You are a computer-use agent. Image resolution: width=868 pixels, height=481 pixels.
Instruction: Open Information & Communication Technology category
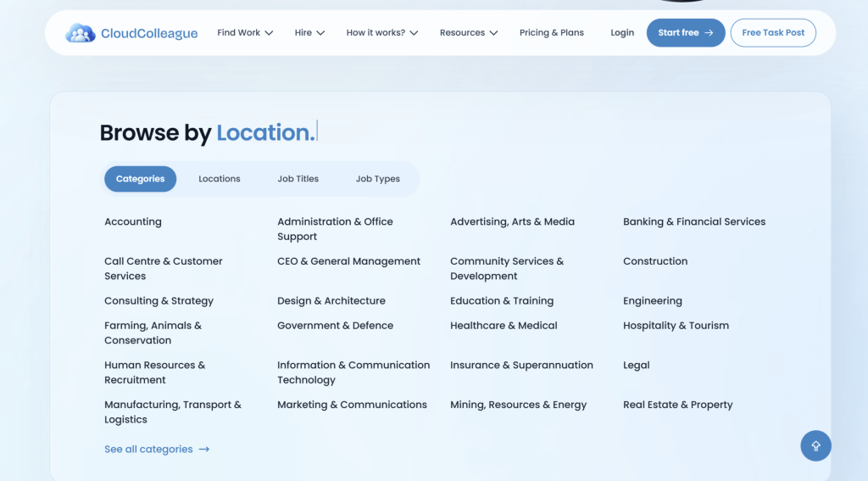353,372
